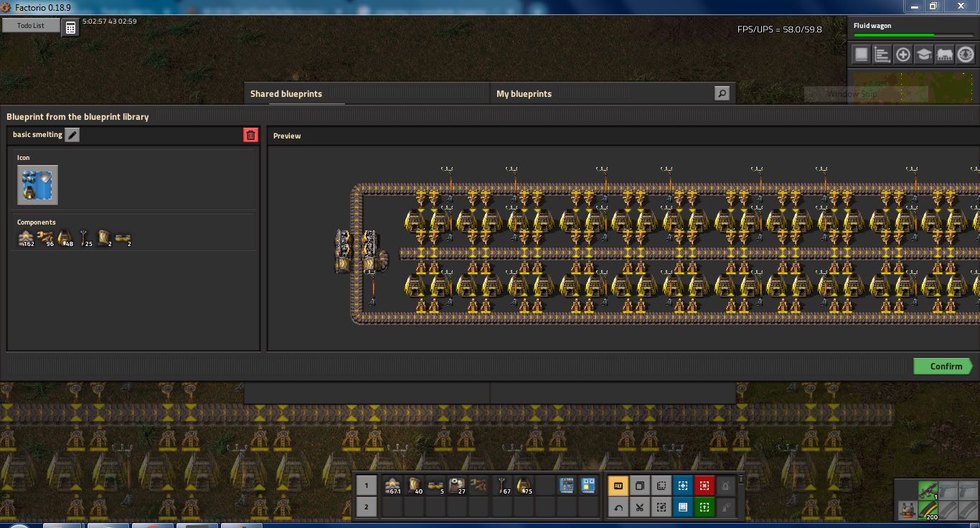Screen dimensions: 980x528
Task: Select the blueprint item in quickbar
Action: point(588,486)
